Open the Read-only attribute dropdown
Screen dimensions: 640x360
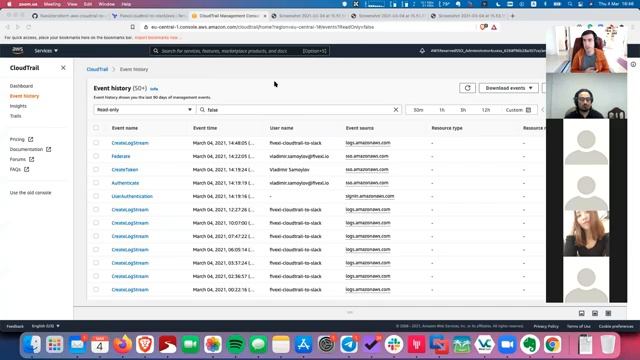[144, 110]
